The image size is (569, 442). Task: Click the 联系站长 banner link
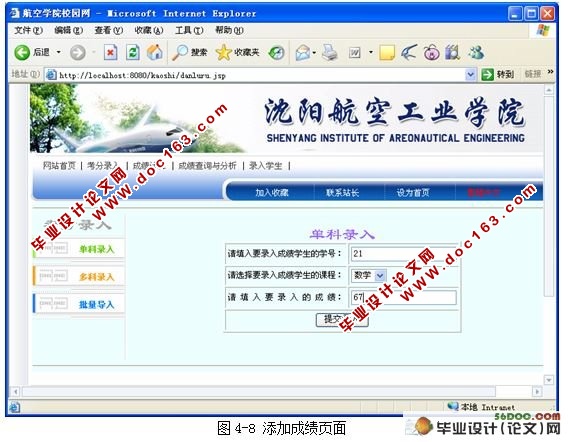[x=342, y=192]
